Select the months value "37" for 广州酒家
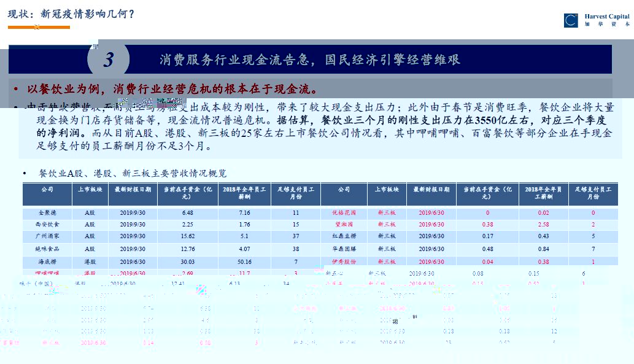 (296, 236)
